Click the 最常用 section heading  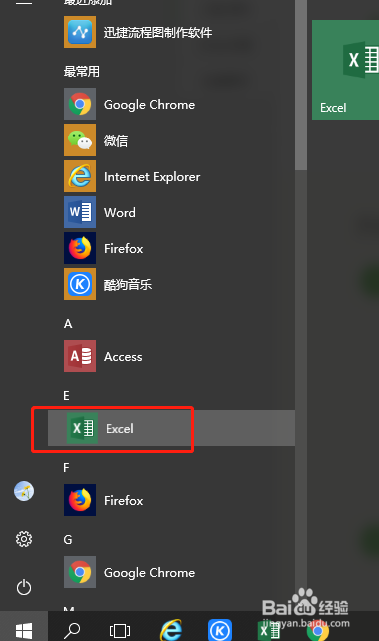pyautogui.click(x=82, y=72)
